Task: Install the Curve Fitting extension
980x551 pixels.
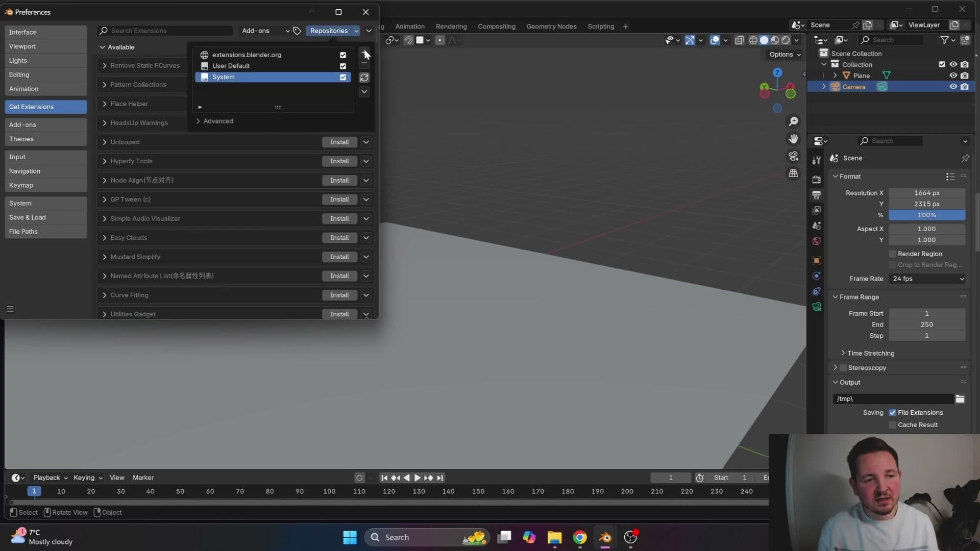Action: click(x=339, y=295)
